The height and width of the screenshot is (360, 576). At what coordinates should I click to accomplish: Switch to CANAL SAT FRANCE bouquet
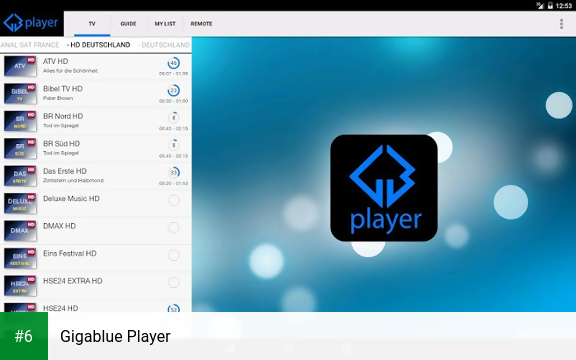29,45
